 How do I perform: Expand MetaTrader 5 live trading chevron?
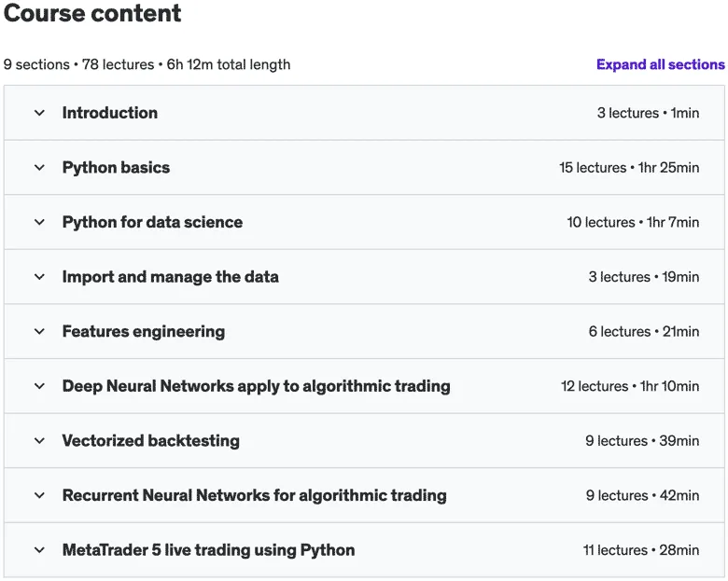tap(39, 550)
